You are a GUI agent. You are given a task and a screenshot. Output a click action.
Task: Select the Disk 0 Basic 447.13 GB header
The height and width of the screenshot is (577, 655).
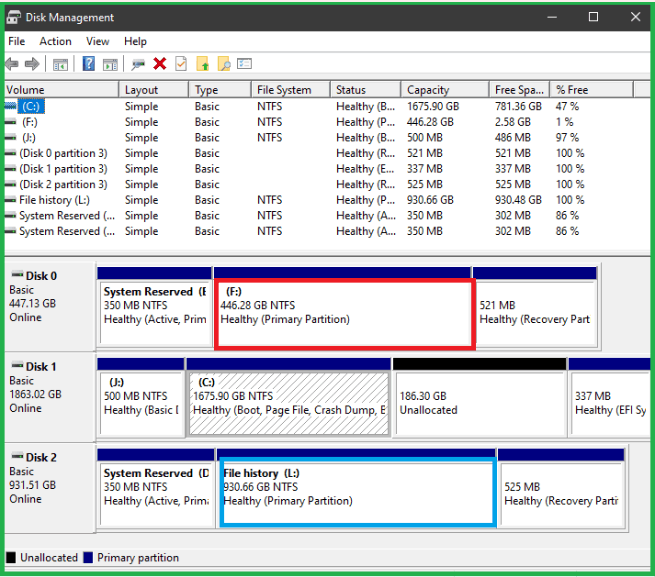point(50,306)
